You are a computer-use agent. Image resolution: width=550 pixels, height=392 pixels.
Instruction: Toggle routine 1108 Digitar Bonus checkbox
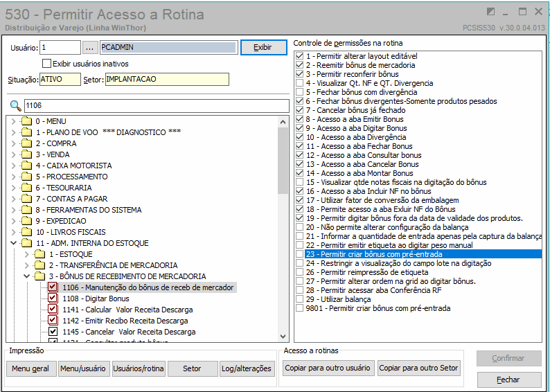[x=53, y=299]
